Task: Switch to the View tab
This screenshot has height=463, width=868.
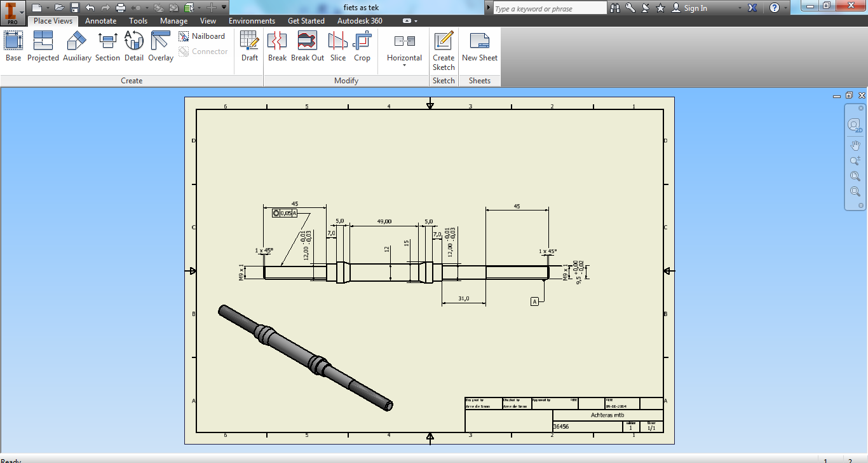Action: click(208, 21)
